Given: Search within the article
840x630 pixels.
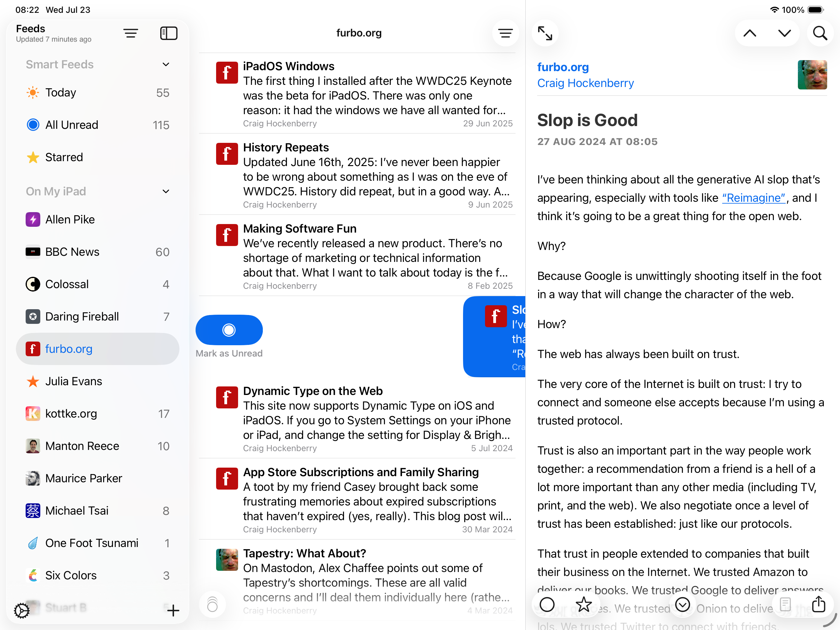Looking at the screenshot, I should 820,33.
